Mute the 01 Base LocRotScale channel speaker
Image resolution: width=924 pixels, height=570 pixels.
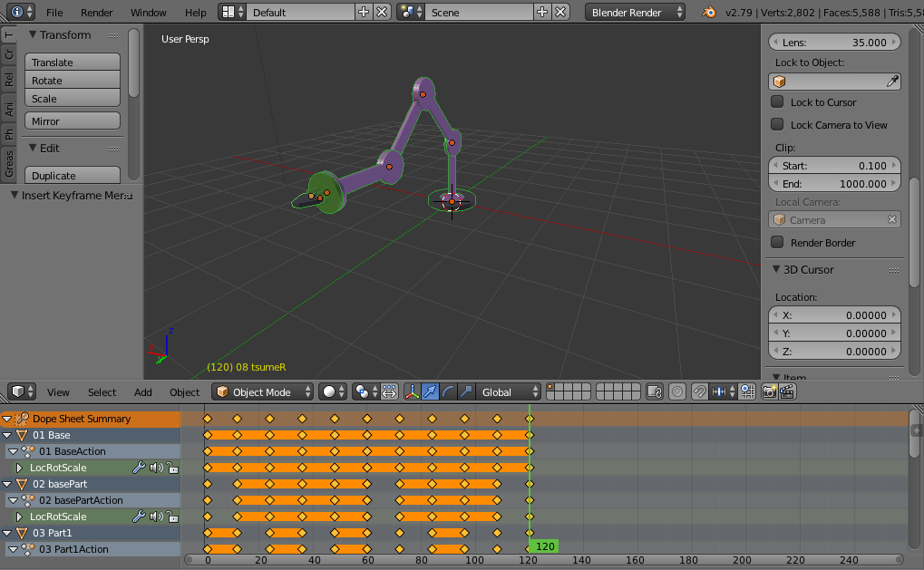[156, 468]
